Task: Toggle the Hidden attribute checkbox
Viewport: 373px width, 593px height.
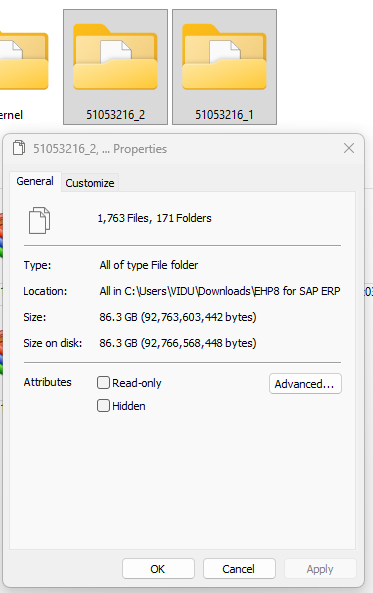Action: 103,406
